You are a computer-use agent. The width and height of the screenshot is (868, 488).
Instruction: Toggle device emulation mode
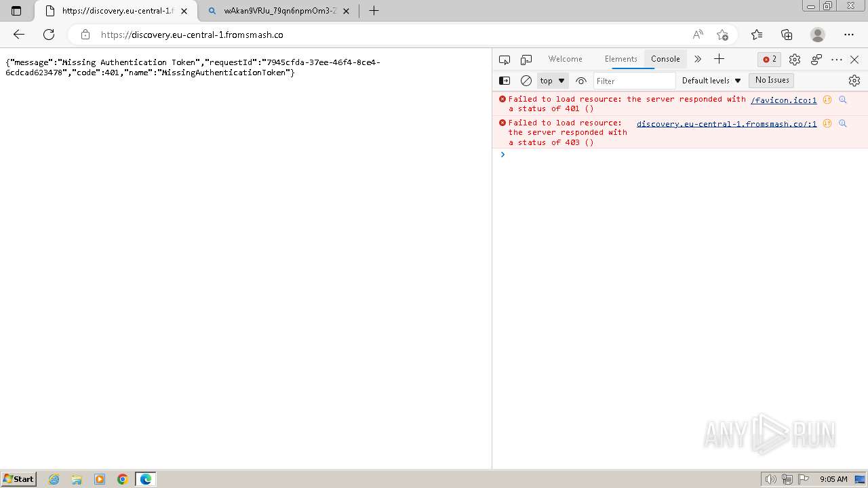(526, 60)
